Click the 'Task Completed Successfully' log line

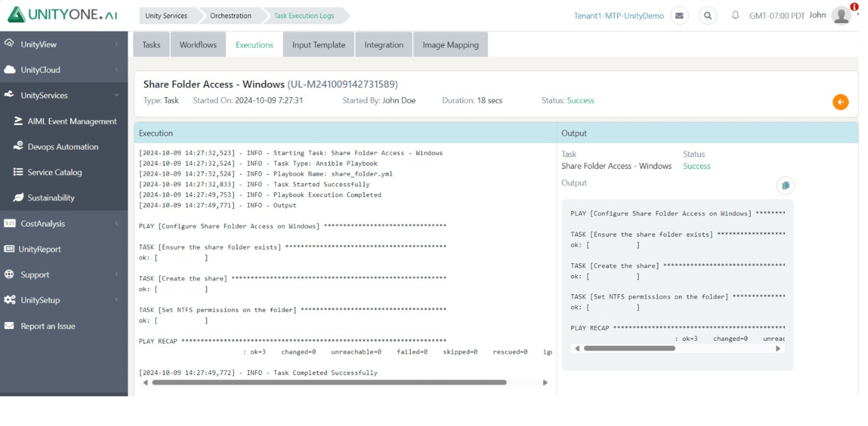(x=258, y=373)
